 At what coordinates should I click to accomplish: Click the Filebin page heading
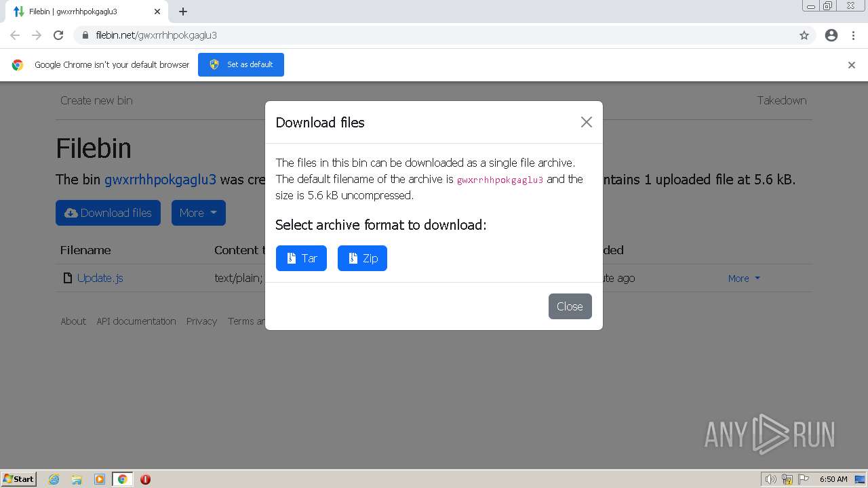click(x=94, y=148)
